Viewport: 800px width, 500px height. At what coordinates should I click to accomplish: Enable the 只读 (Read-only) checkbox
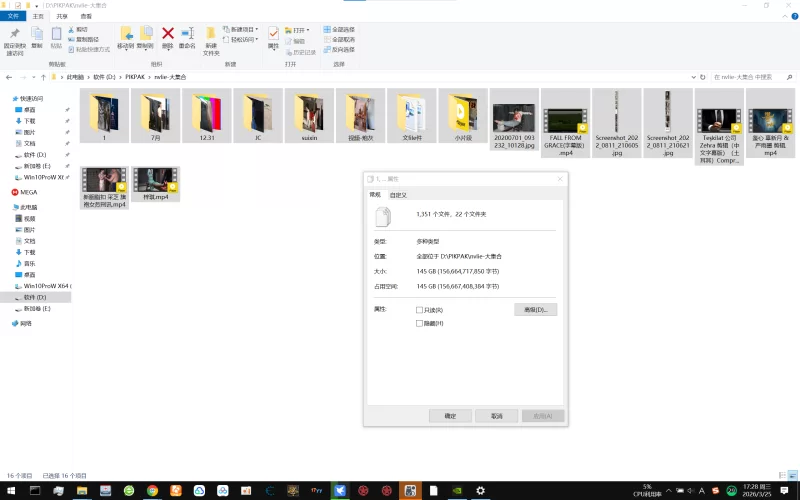click(419, 310)
